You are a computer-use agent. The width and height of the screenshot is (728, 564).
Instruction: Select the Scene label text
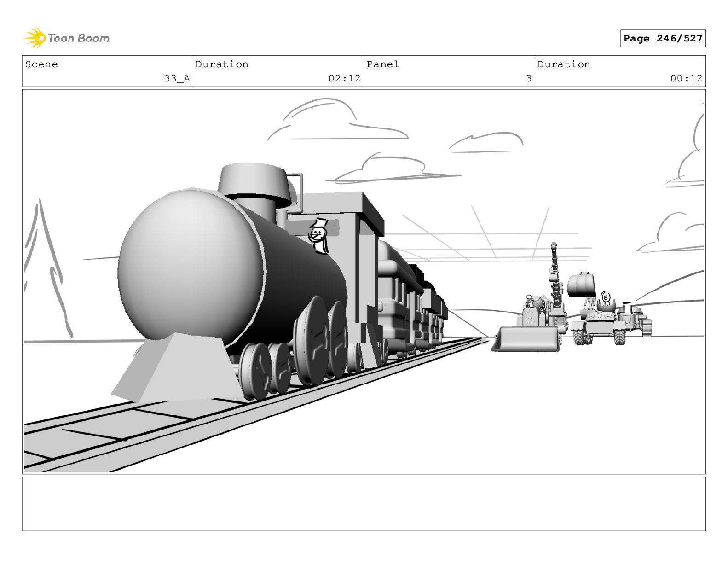click(42, 64)
